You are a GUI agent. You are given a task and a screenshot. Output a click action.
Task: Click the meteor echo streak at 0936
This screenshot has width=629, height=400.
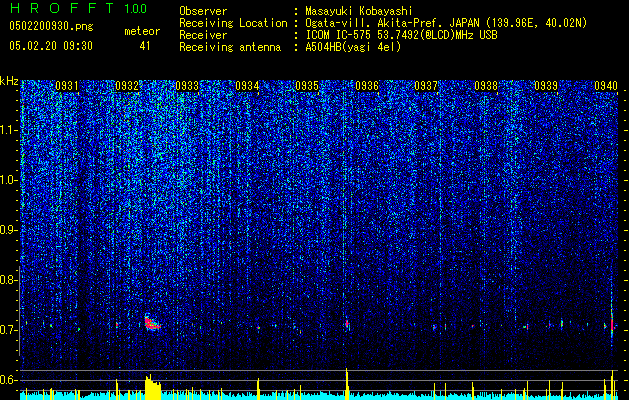pyautogui.click(x=347, y=323)
